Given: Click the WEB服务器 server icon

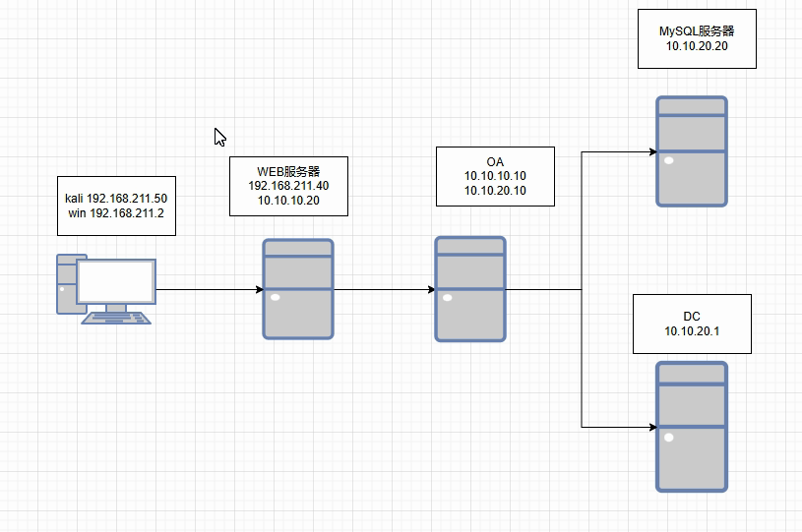Looking at the screenshot, I should tap(297, 289).
